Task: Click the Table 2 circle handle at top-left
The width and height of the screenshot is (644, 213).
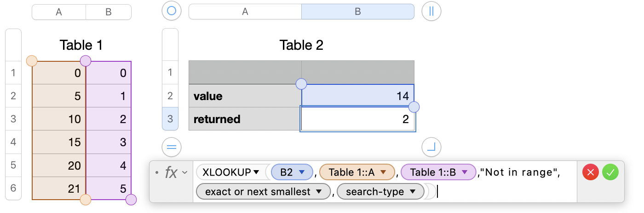Action: [172, 11]
